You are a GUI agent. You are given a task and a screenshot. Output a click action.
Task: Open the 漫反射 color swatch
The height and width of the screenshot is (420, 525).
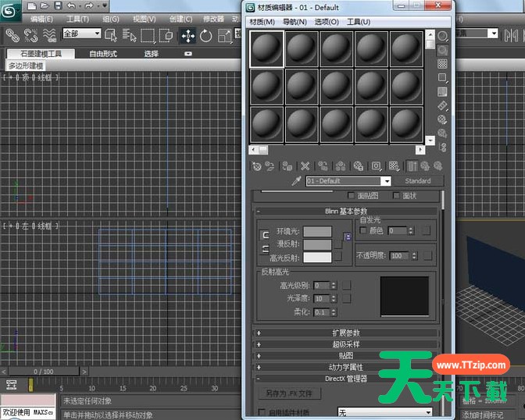click(317, 244)
